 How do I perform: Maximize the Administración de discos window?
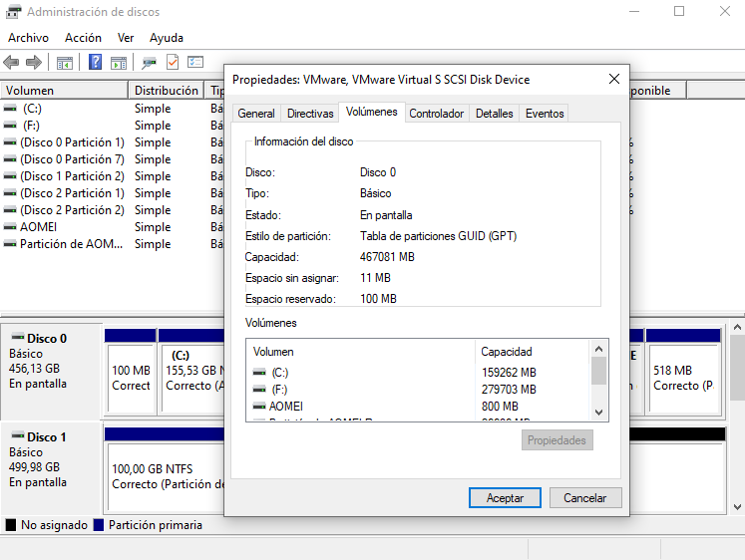pos(679,11)
